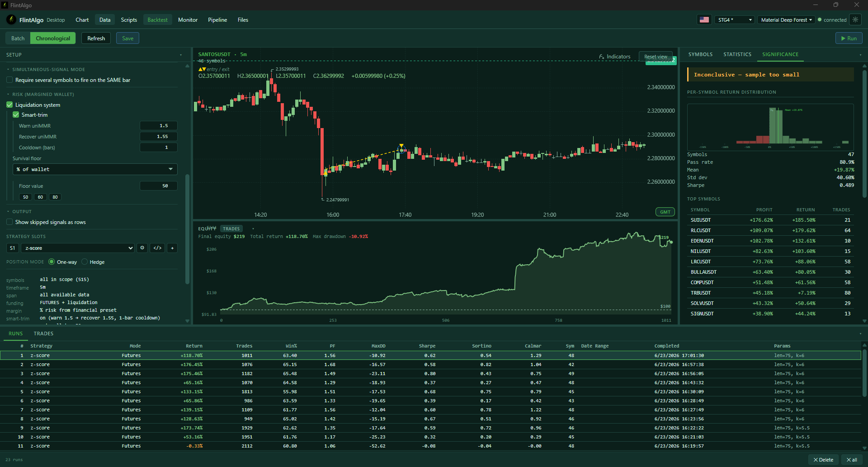Open strategy code editor icon

coord(157,248)
